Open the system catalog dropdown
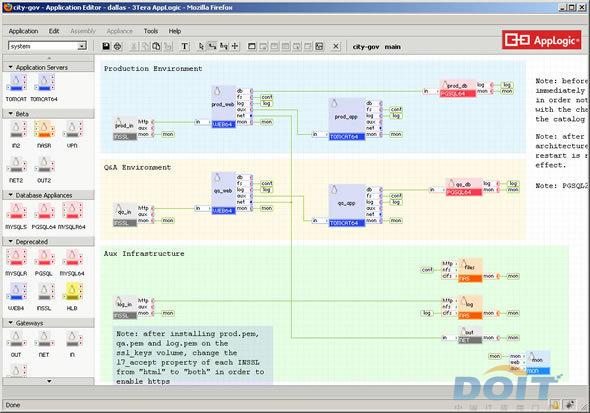The width and height of the screenshot is (590, 413). (x=82, y=46)
